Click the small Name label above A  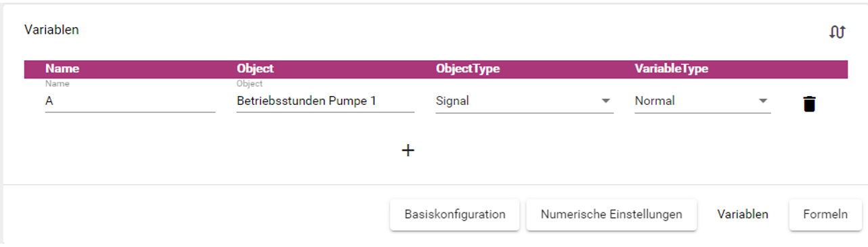57,84
